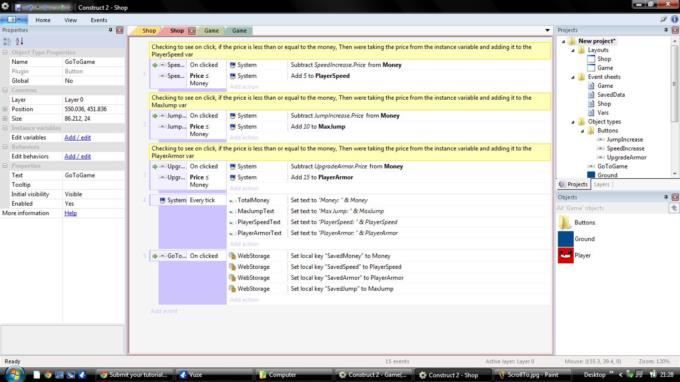The width and height of the screenshot is (680, 382).
Task: Select the red Player object icon
Action: pyautogui.click(x=565, y=255)
